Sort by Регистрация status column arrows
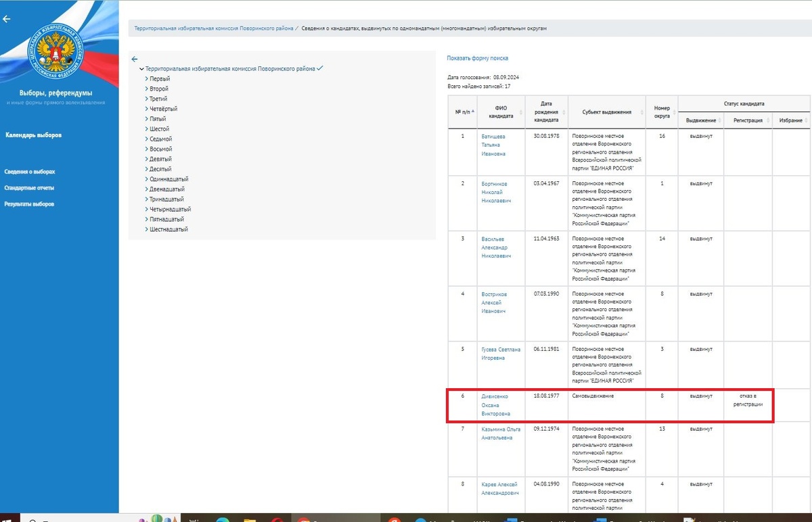 tap(768, 120)
